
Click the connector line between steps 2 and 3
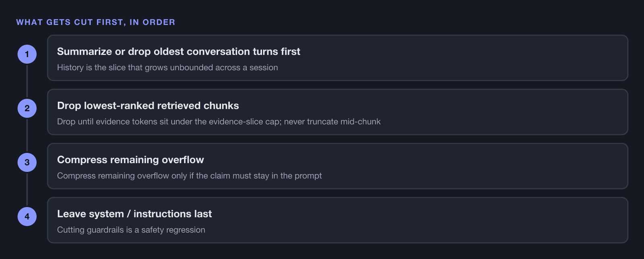pyautogui.click(x=27, y=136)
